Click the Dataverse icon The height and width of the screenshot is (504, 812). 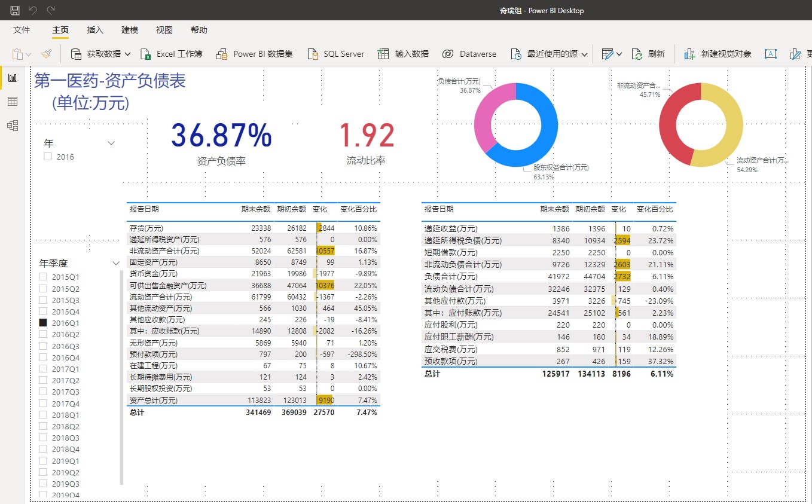pos(448,54)
